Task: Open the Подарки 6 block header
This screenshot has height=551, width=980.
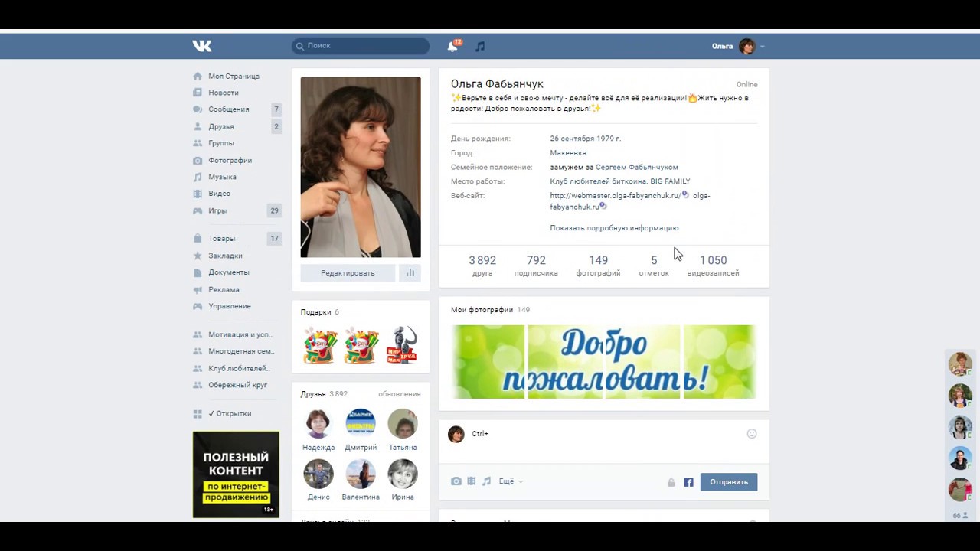Action: (319, 312)
